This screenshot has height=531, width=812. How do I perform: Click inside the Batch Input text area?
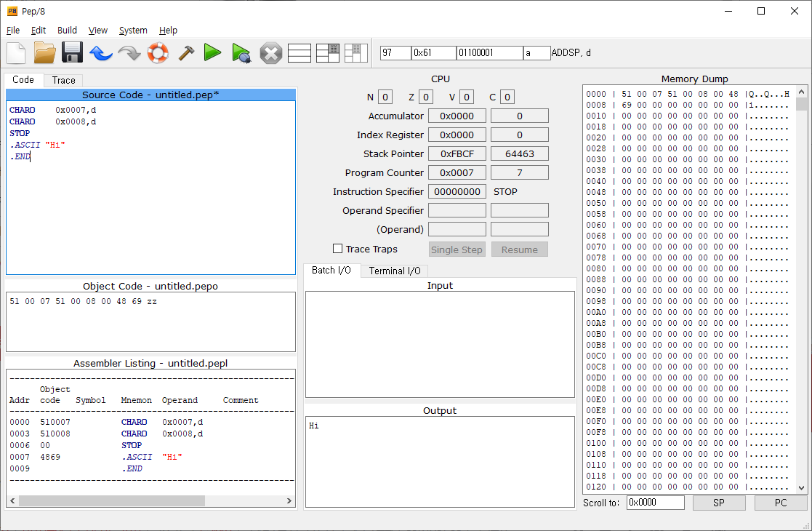pos(440,345)
